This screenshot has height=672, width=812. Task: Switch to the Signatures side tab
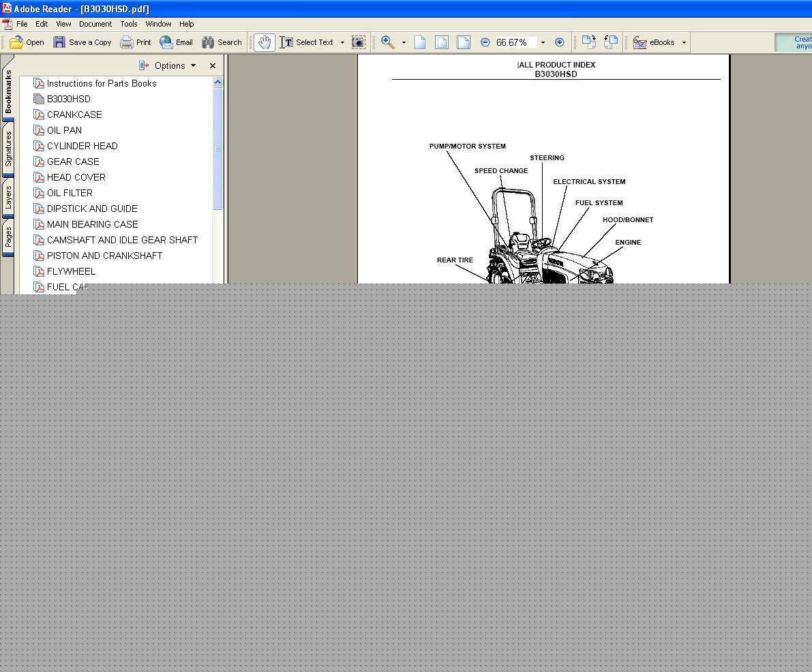coord(7,149)
